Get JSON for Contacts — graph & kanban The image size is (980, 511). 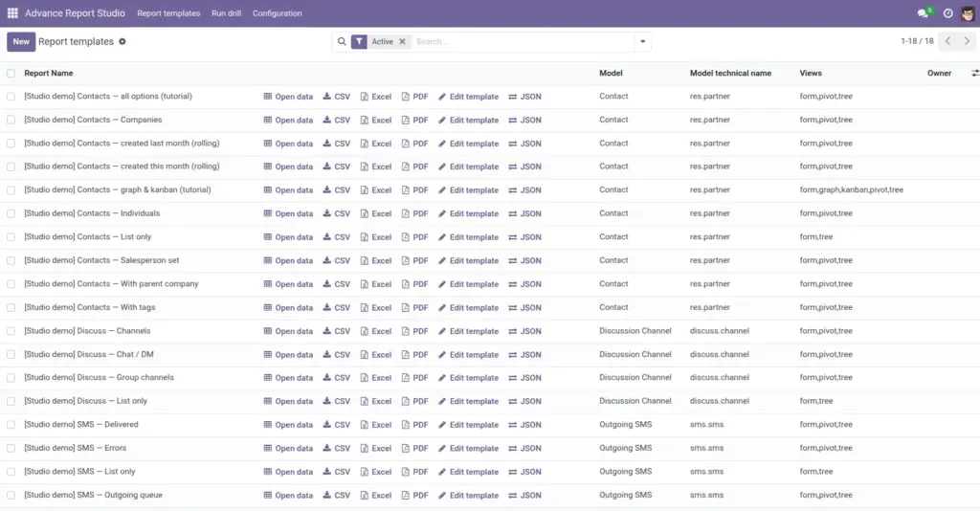click(525, 190)
